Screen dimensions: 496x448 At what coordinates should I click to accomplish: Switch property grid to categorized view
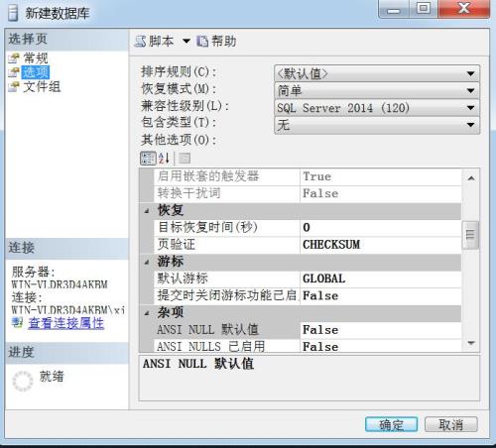pyautogui.click(x=148, y=159)
